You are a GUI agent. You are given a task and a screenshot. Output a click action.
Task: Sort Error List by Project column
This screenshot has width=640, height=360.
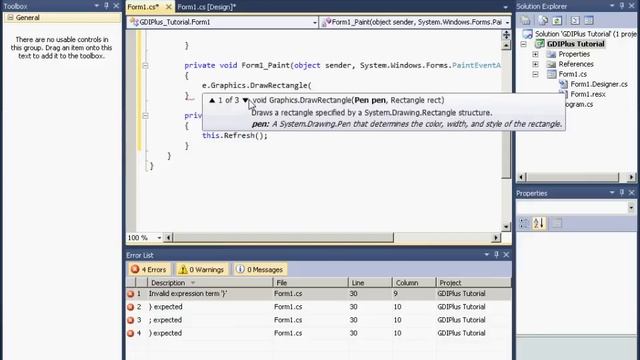coord(473,282)
